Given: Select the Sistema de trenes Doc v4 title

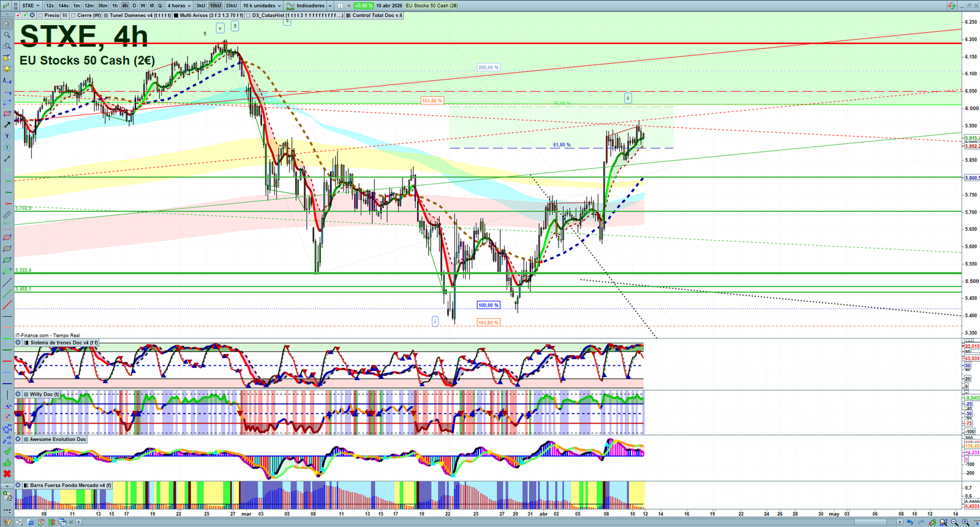Looking at the screenshot, I should [x=64, y=343].
